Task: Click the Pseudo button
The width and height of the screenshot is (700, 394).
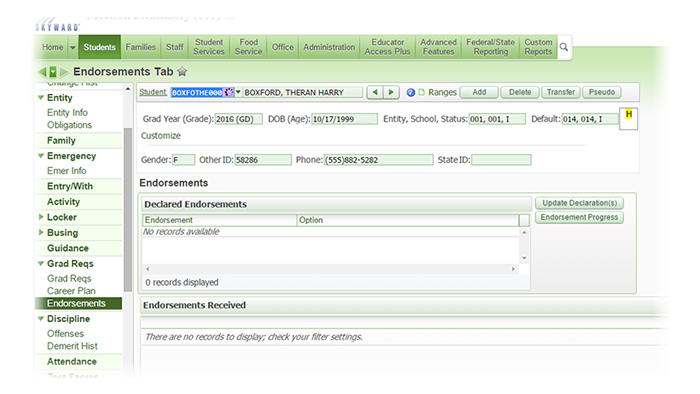Action: (x=602, y=92)
